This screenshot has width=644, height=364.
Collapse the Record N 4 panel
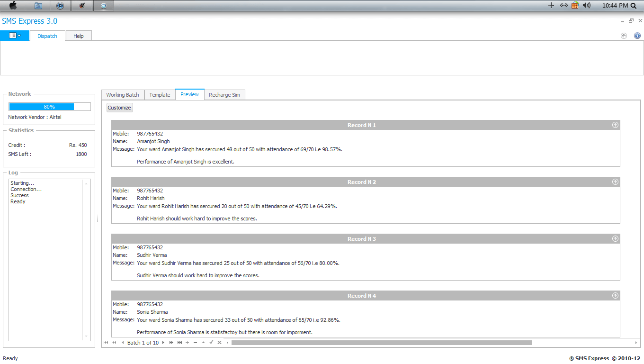(x=615, y=296)
